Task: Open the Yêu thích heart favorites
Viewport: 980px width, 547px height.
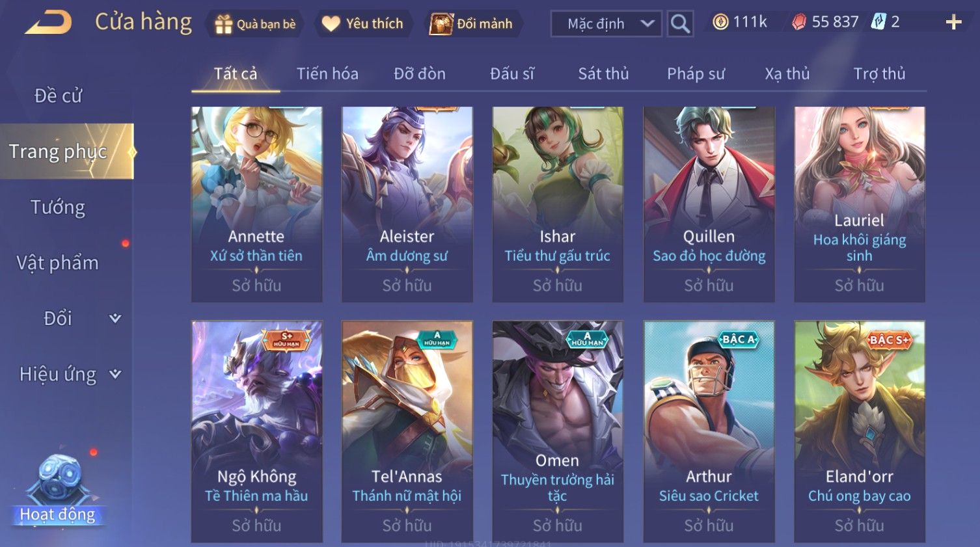Action: (x=331, y=24)
